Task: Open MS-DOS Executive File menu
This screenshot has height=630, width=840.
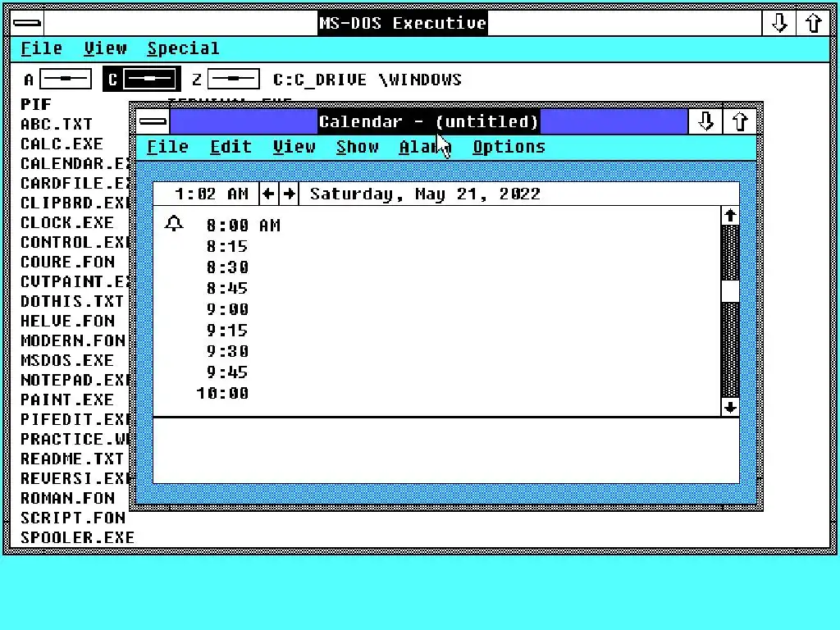Action: [42, 48]
